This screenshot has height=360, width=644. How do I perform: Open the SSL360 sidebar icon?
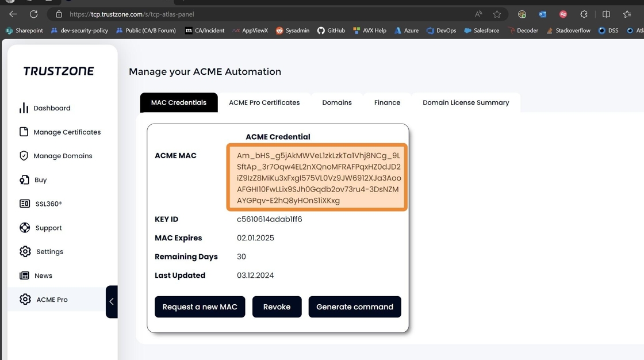click(x=25, y=204)
